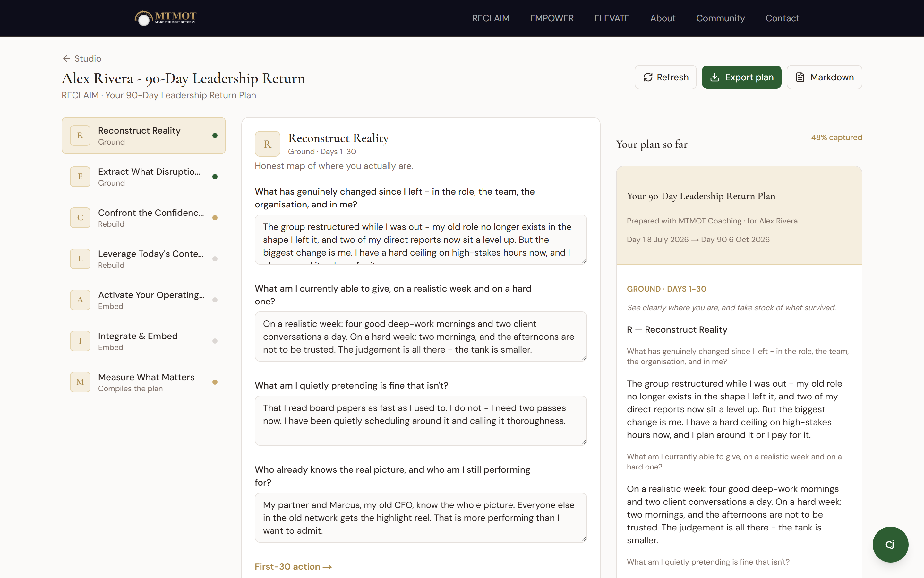The image size is (924, 578).
Task: Click 'Day 1 8 July 2026 → Day 90 6 Oct 2026'
Action: pos(698,239)
